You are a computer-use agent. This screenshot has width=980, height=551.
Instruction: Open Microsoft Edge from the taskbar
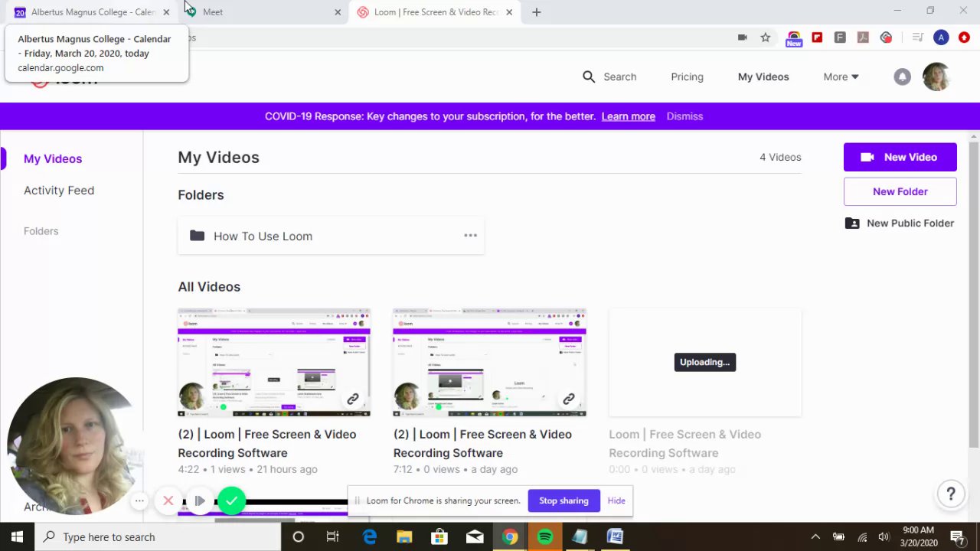click(x=369, y=536)
